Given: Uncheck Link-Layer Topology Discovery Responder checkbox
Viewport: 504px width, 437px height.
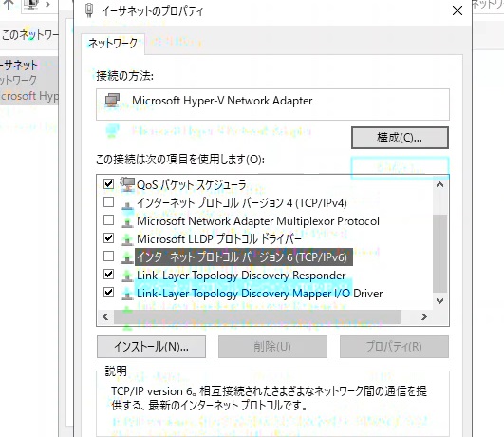Looking at the screenshot, I should 108,275.
